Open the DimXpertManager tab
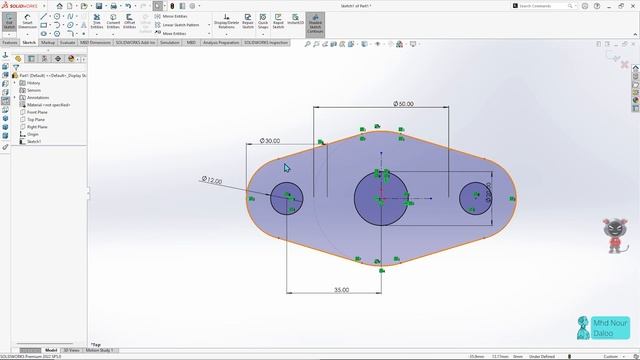Screen dimensions: 640x360 pyautogui.click(x=58, y=59)
